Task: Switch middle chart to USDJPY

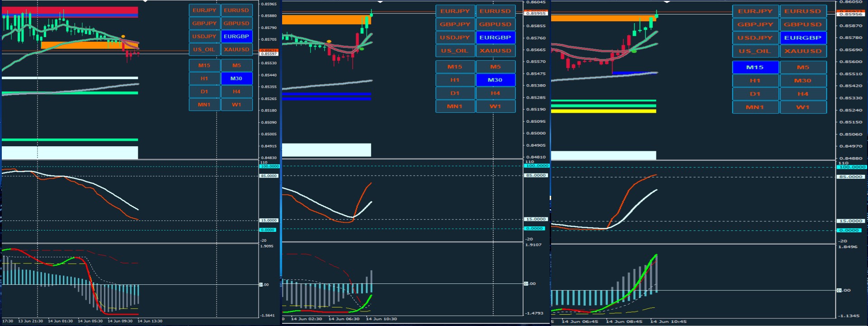Action: pos(455,38)
